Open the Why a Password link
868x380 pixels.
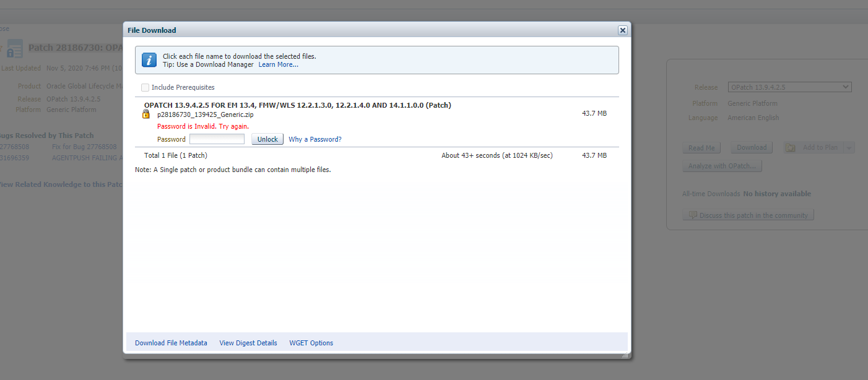pyautogui.click(x=315, y=139)
